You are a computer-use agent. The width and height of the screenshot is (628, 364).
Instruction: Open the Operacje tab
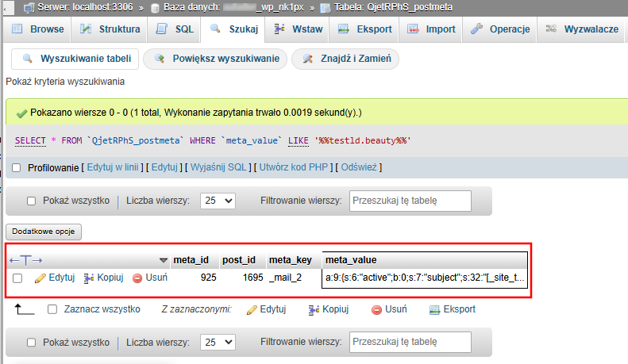pos(499,29)
